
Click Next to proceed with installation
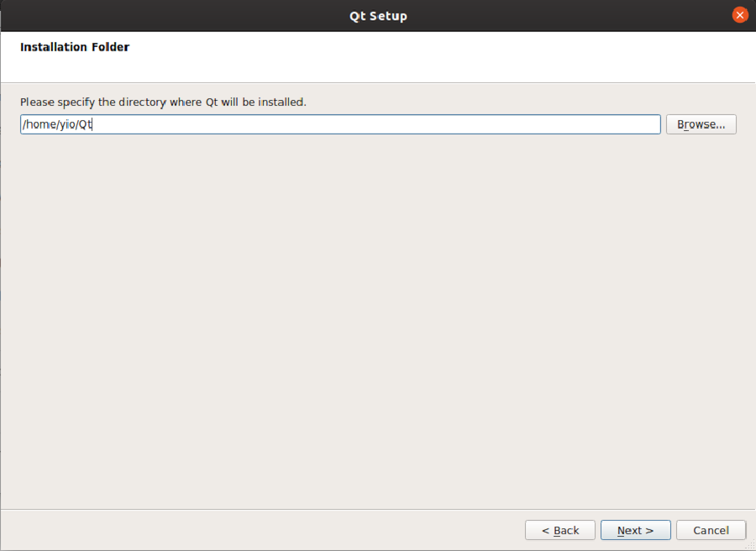point(635,530)
